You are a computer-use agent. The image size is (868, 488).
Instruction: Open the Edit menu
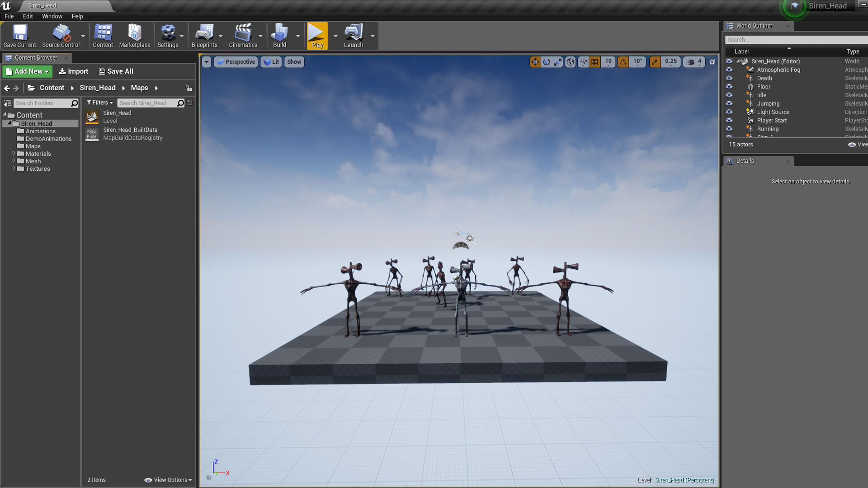[x=28, y=16]
